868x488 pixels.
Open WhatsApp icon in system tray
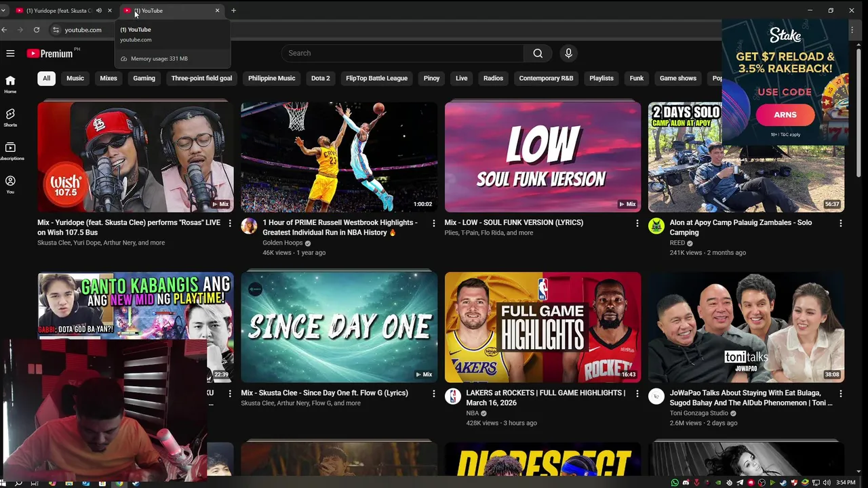click(x=675, y=483)
